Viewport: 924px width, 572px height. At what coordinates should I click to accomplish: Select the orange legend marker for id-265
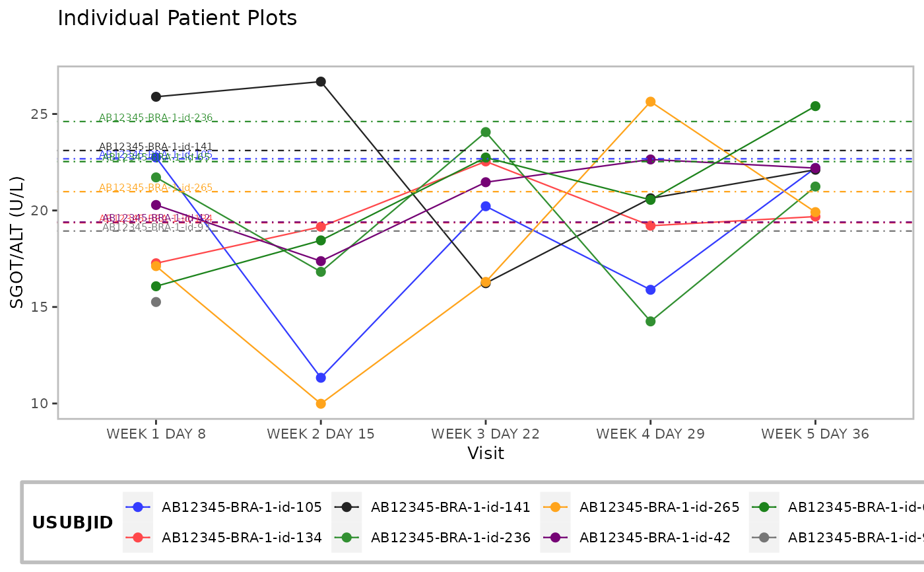(x=555, y=507)
